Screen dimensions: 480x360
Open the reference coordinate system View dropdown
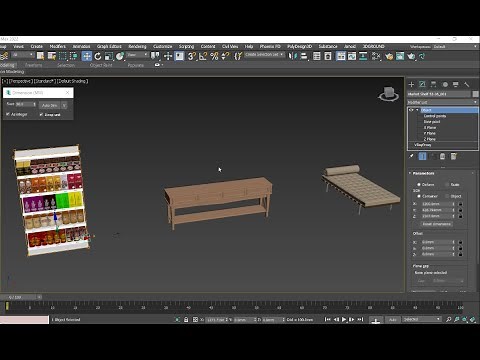(137, 55)
